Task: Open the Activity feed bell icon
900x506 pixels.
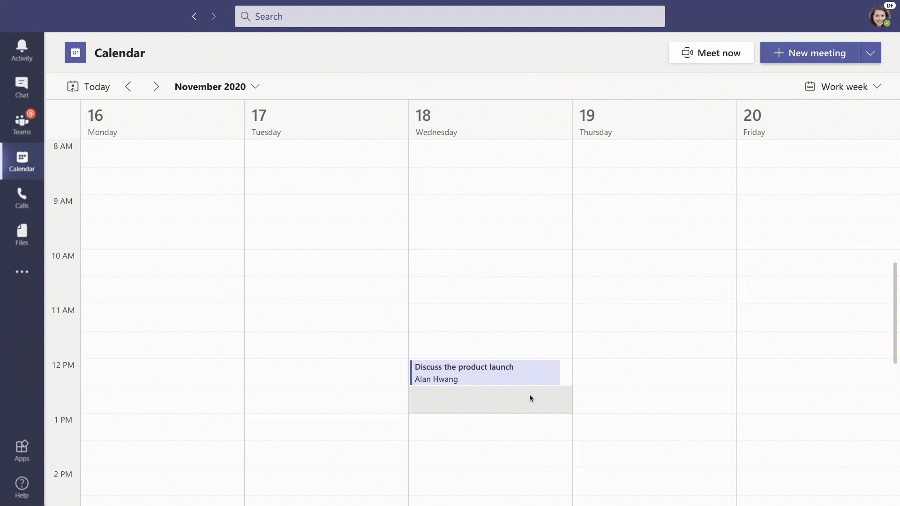Action: 22,50
